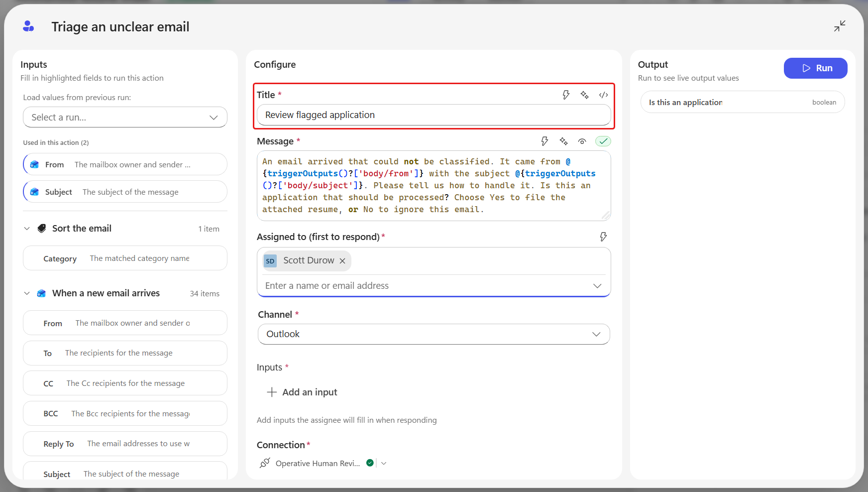The image size is (868, 492).
Task: Collapse the When a new email arrives section
Action: click(27, 293)
